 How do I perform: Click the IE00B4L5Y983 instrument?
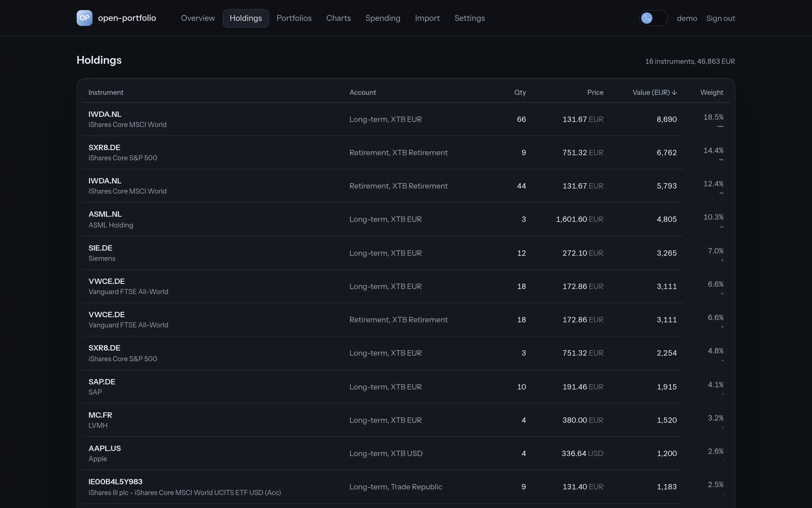coord(115,481)
